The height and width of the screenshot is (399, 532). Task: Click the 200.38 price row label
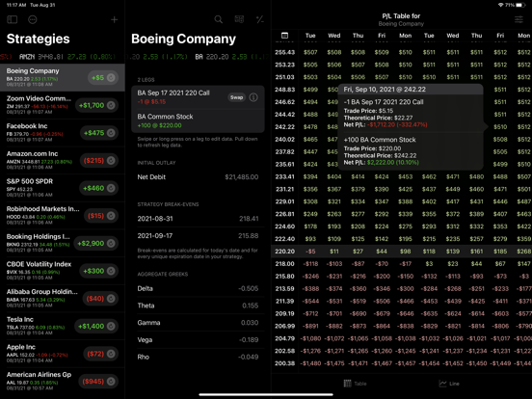point(284,363)
